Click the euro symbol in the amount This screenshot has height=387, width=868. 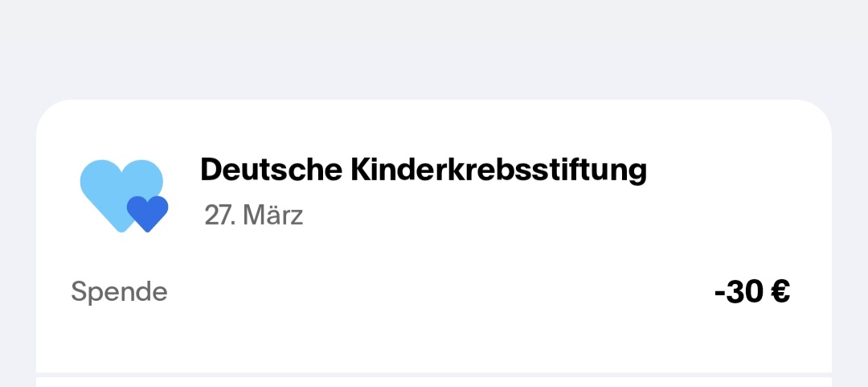point(780,292)
